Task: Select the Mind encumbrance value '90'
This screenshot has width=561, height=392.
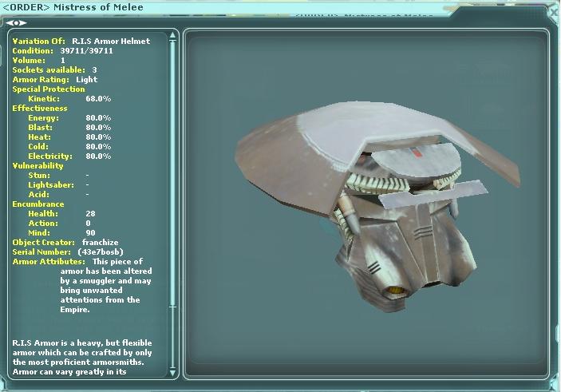Action: [x=90, y=232]
